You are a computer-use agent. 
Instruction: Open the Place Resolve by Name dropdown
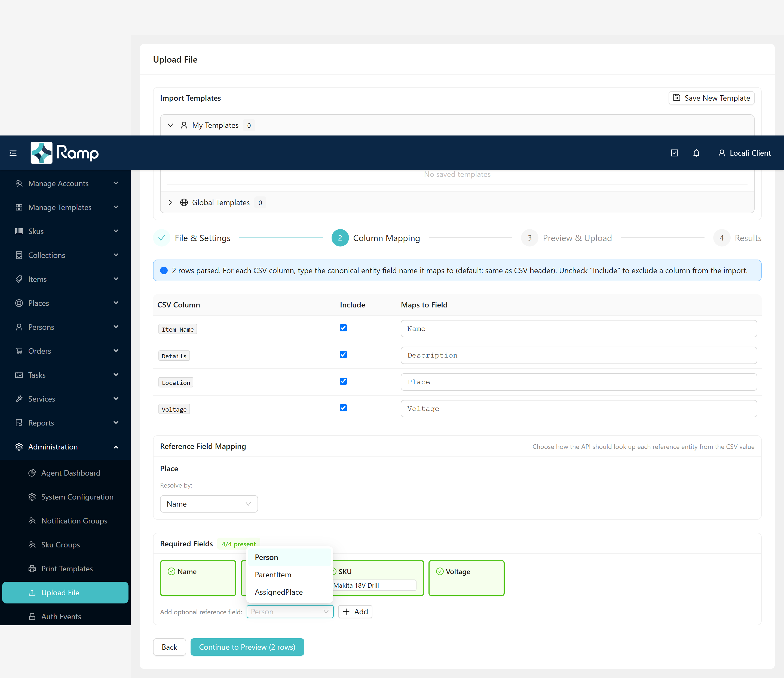coord(209,504)
